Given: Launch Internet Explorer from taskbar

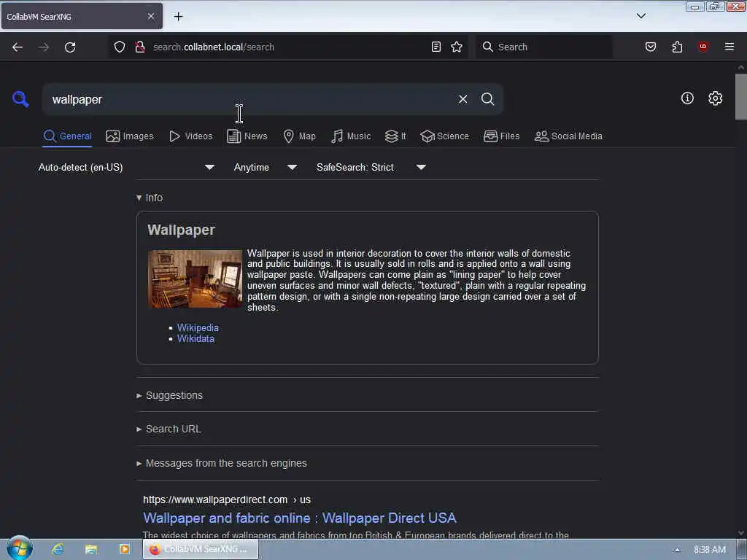Looking at the screenshot, I should (58, 549).
